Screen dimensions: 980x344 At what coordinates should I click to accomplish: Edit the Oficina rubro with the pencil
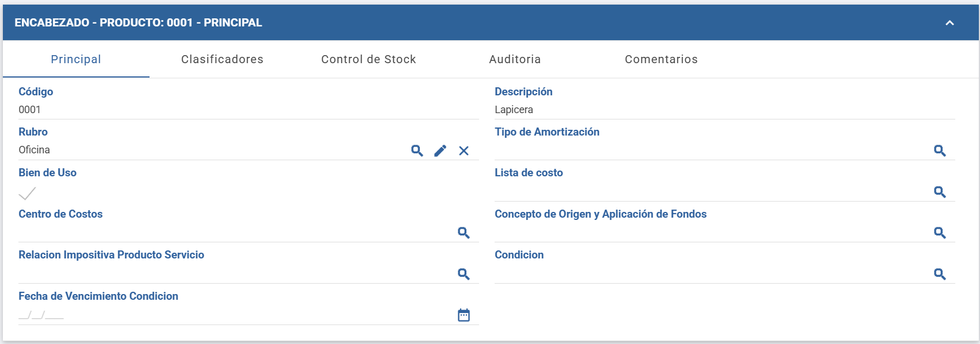click(440, 150)
